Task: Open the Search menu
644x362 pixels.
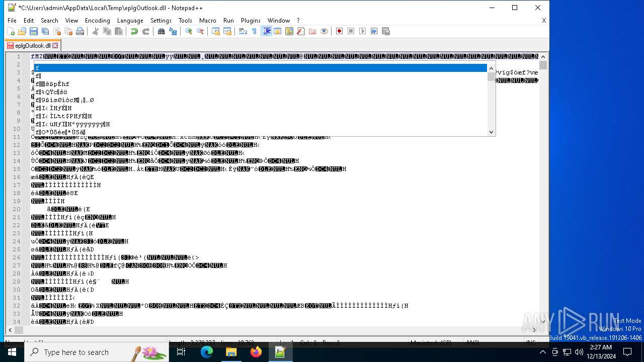Action: 49,21
